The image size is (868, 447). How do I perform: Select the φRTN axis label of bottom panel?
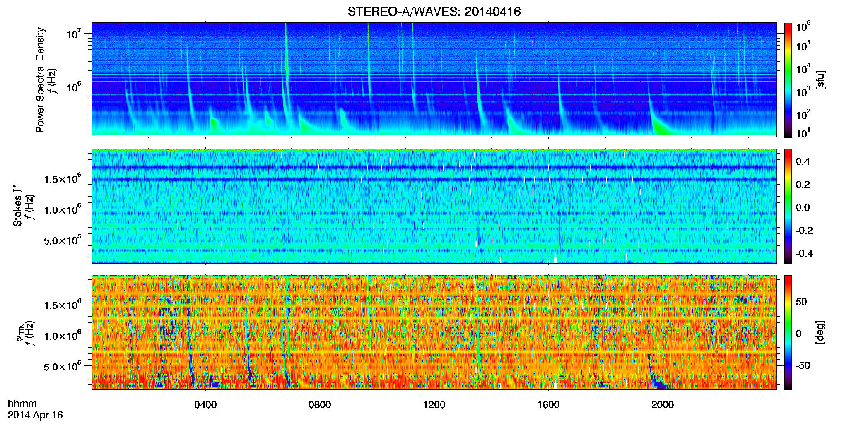(x=19, y=333)
